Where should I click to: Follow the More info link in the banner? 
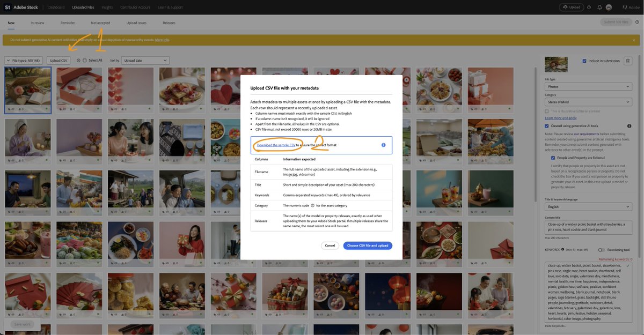pos(162,40)
